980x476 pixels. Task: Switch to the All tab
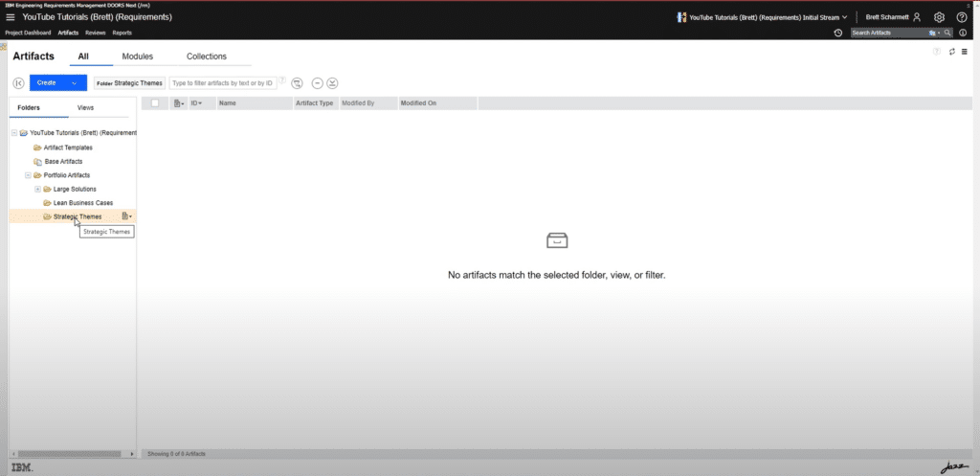[x=83, y=57]
